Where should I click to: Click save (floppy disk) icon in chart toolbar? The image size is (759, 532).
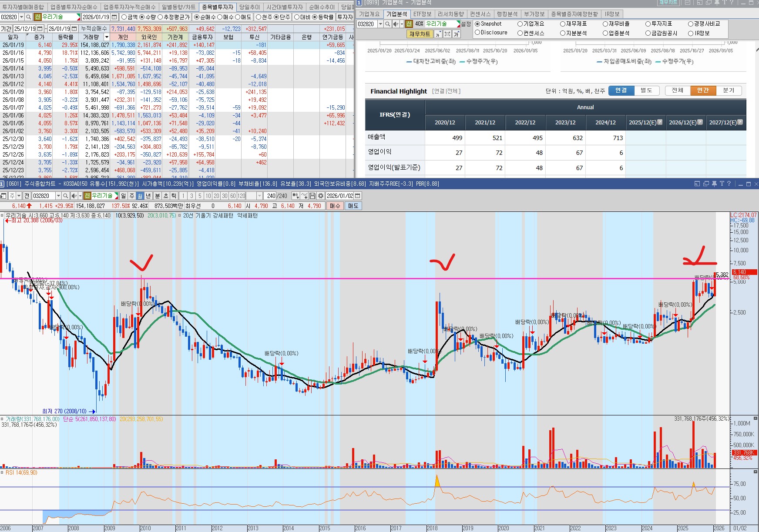pos(312,196)
